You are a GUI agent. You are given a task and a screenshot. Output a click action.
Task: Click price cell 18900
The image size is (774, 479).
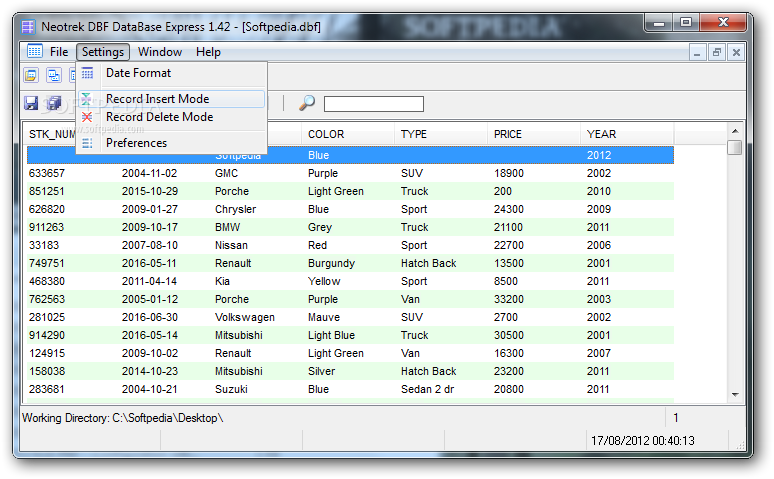pos(508,173)
